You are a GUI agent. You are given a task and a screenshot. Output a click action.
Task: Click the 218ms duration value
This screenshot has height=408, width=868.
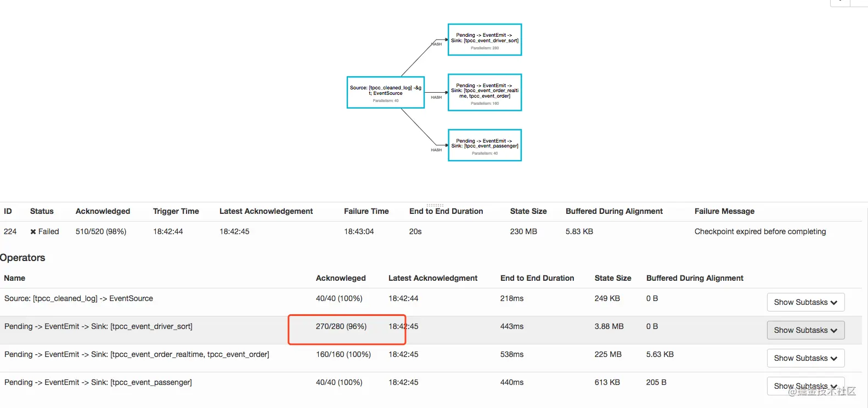click(512, 298)
